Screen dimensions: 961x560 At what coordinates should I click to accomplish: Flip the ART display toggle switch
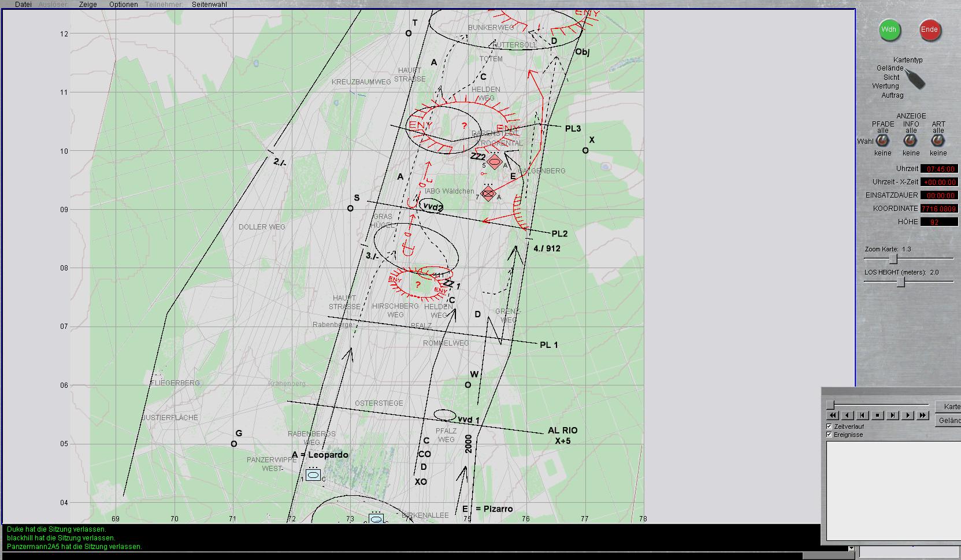click(x=938, y=141)
